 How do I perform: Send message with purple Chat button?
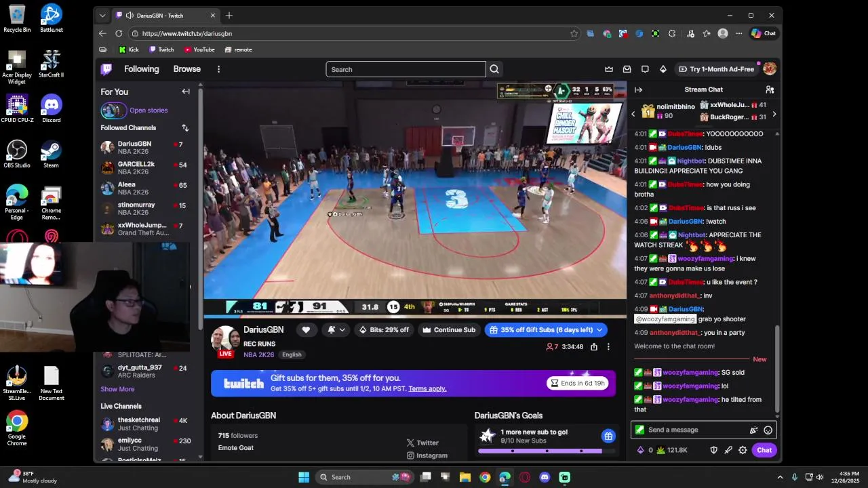[764, 450]
